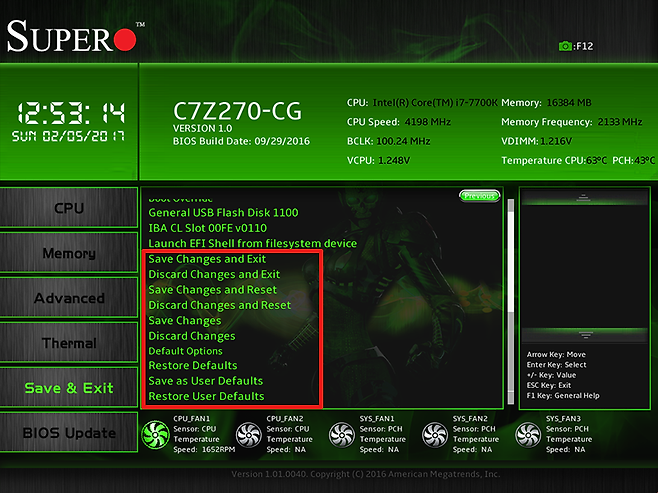
Task: Click the Memory 16384 MB value
Action: [x=569, y=103]
